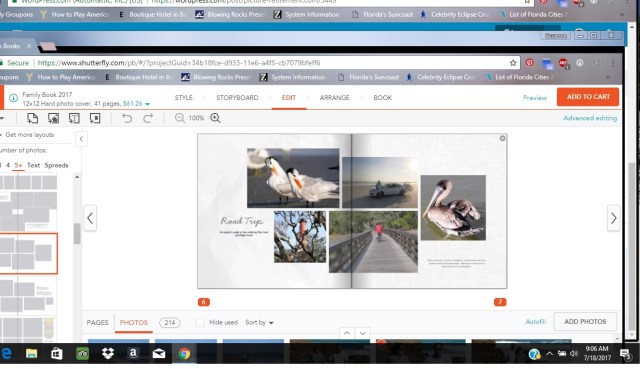The width and height of the screenshot is (640, 369).
Task: Zoom in with the plus magnifier
Action: coord(216,118)
